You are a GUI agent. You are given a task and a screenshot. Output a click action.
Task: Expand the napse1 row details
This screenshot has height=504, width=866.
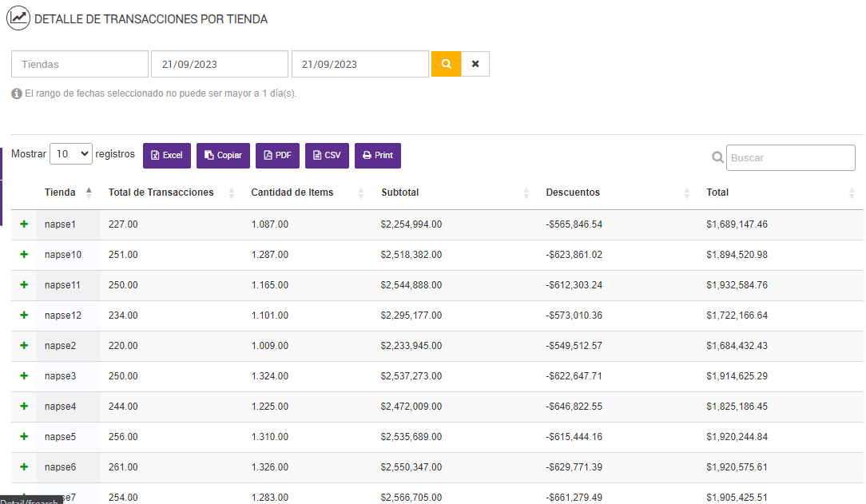24,224
